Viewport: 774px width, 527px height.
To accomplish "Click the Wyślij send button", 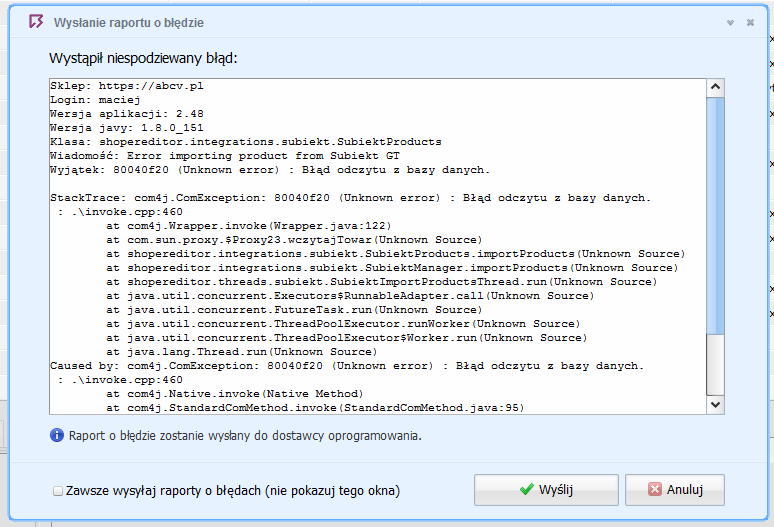I will [x=546, y=489].
